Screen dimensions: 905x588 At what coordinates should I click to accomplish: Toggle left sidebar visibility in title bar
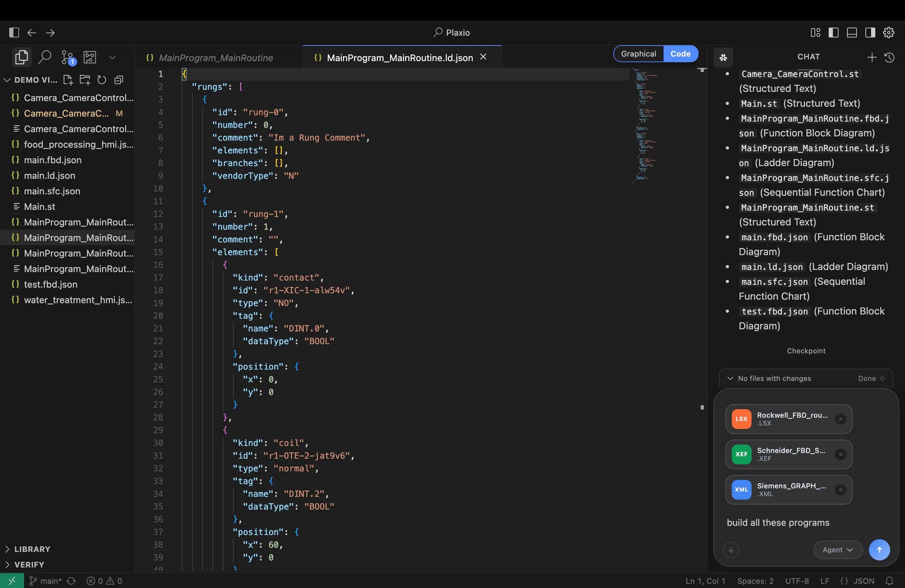click(834, 33)
